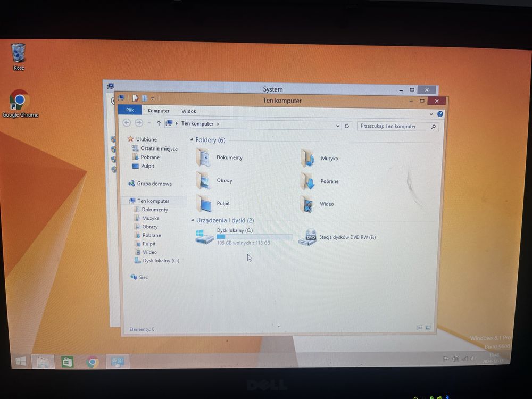Select the Dysk lokalny (C:) drive icon
This screenshot has height=399, width=532.
point(205,237)
